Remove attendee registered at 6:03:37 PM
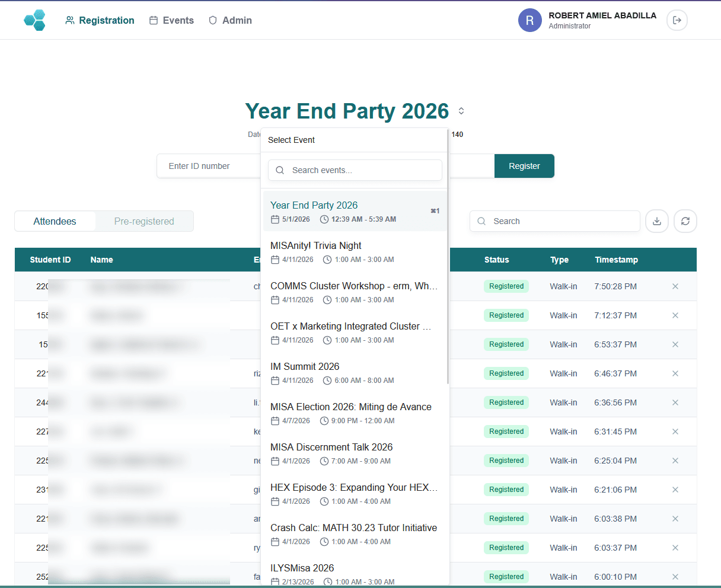The height and width of the screenshot is (588, 721). (x=675, y=548)
